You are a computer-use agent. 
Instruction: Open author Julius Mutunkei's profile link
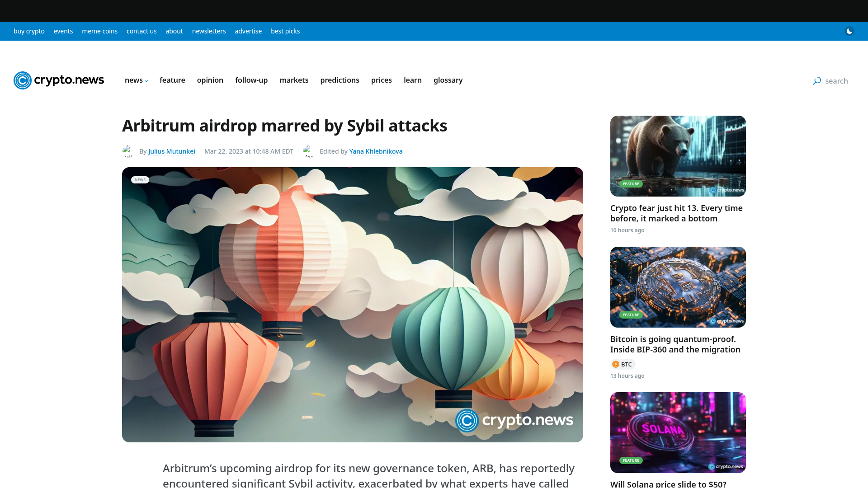click(x=172, y=151)
